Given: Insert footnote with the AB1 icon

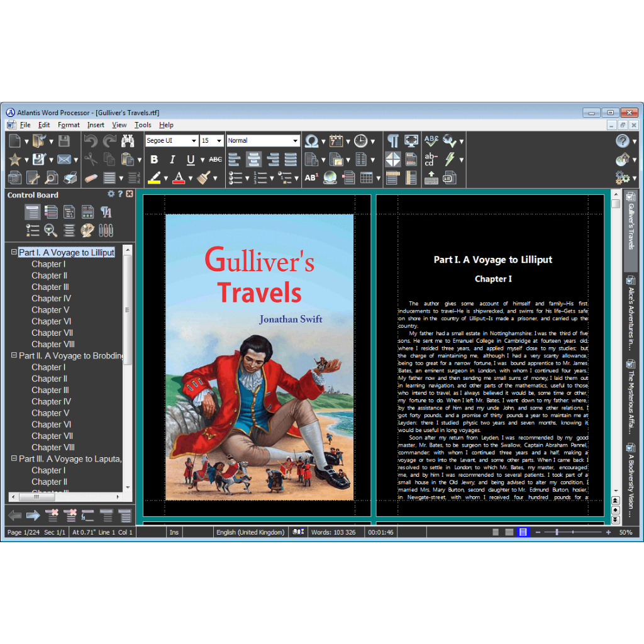Looking at the screenshot, I should 312,178.
